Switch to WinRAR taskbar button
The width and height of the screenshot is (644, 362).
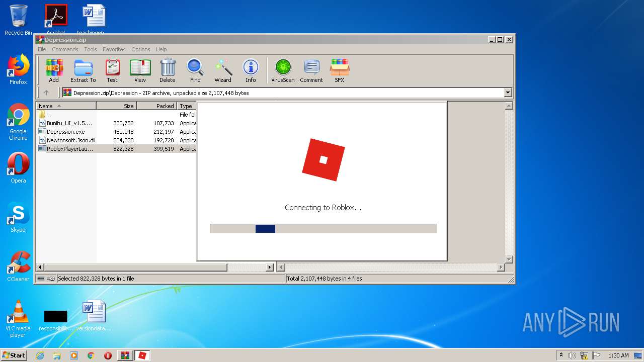[125, 355]
